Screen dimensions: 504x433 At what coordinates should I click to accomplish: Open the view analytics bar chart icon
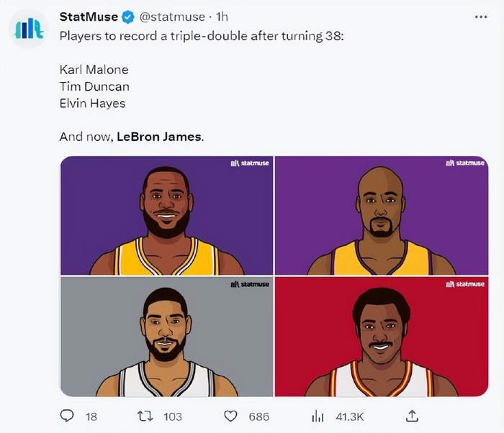tap(317, 416)
